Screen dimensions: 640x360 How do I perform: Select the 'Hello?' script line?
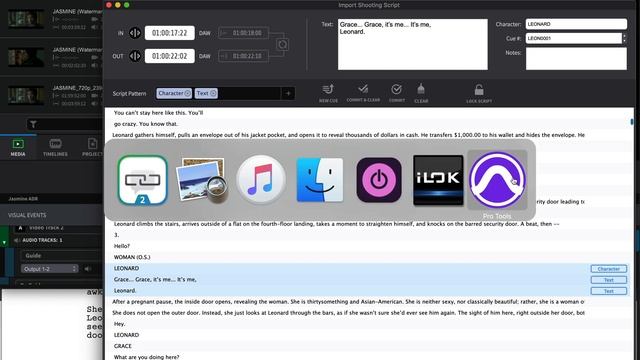122,246
